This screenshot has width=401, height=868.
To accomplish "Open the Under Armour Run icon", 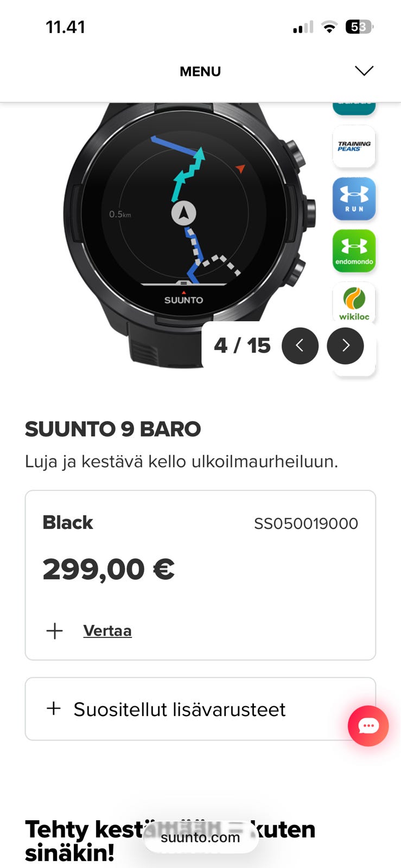I will [354, 199].
